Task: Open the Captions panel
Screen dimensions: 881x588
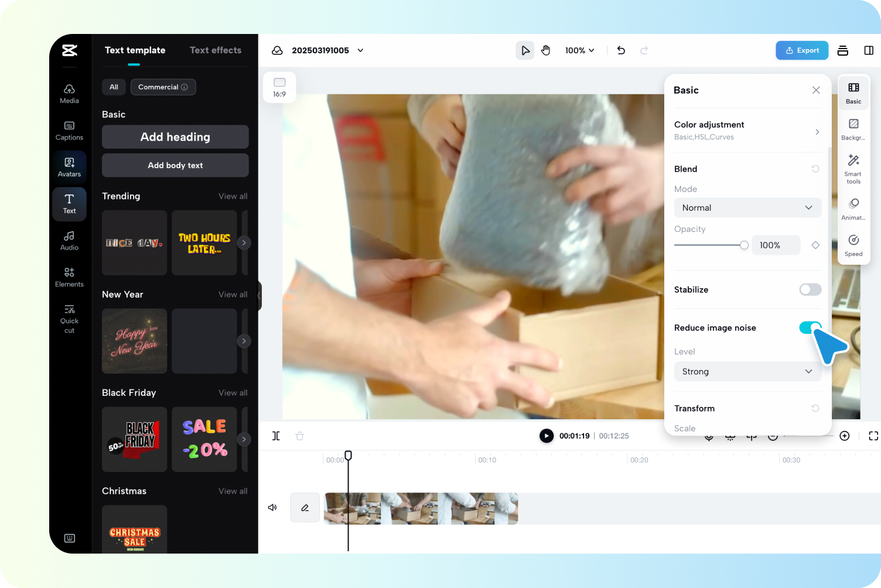Action: pos(69,131)
